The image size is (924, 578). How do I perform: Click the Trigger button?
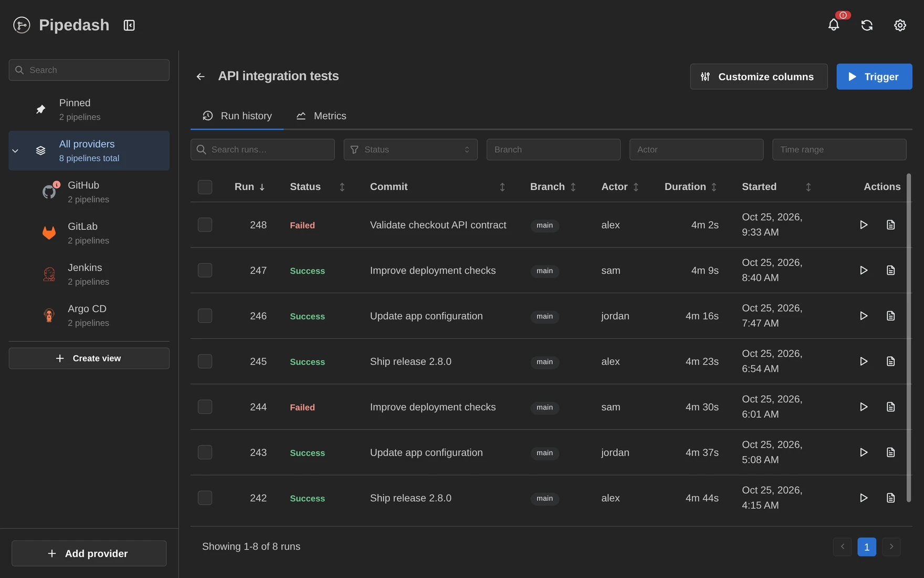(874, 77)
